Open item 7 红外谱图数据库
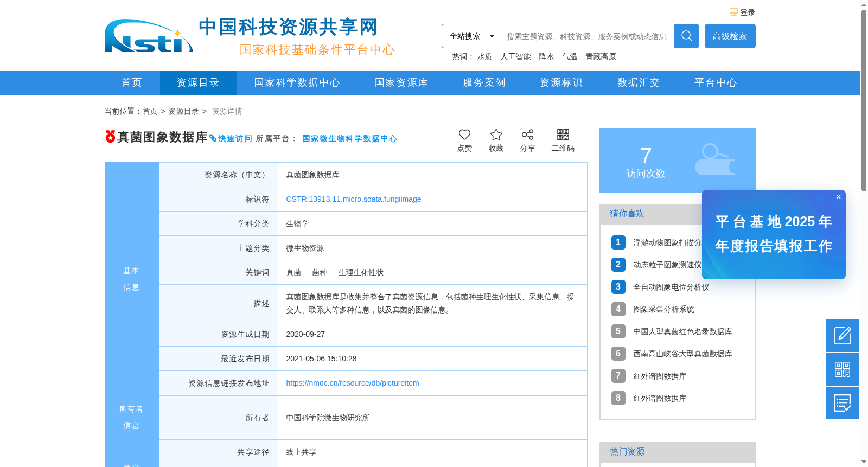 (660, 376)
